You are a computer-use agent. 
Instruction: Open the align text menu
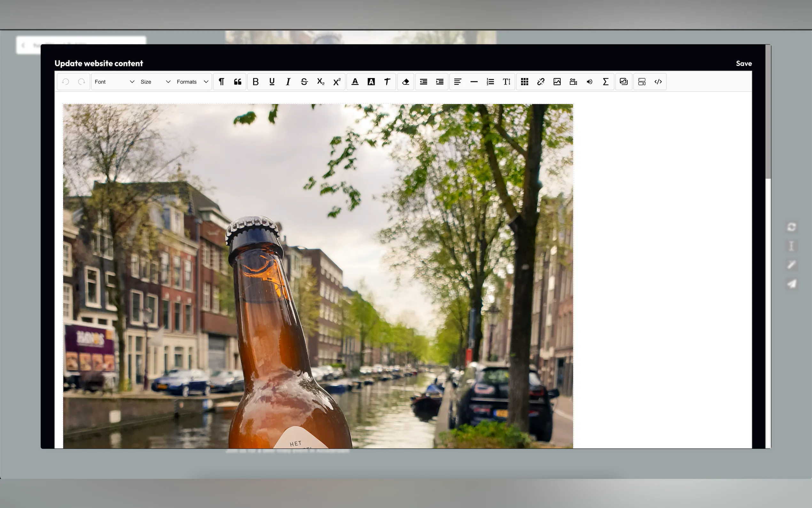coord(457,82)
